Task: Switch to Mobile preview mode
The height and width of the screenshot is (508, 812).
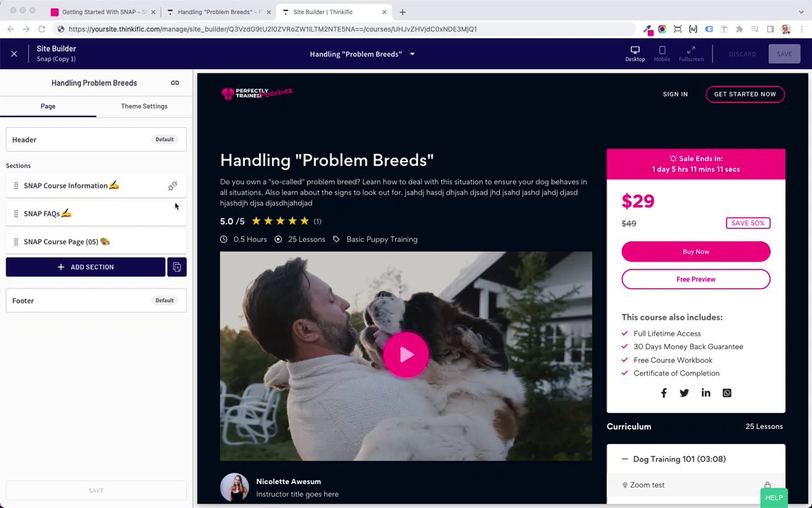Action: (x=662, y=54)
